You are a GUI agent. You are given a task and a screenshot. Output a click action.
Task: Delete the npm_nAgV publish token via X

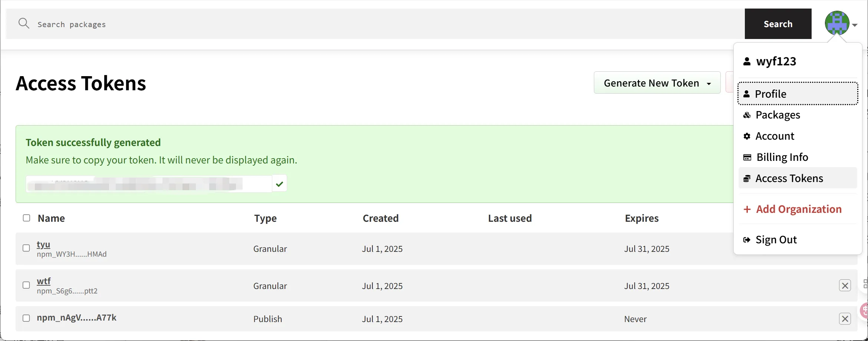(845, 319)
